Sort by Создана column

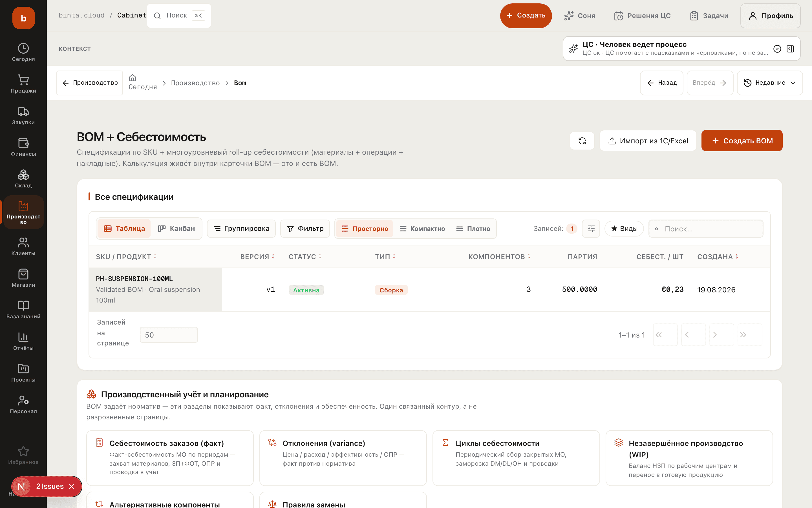[718, 257]
